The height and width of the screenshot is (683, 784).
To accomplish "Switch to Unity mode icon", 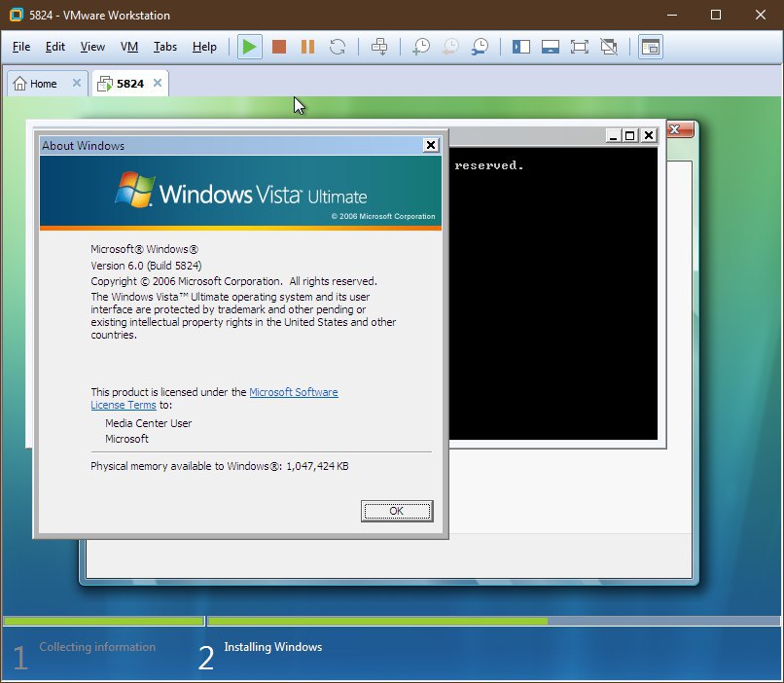I will [x=609, y=47].
